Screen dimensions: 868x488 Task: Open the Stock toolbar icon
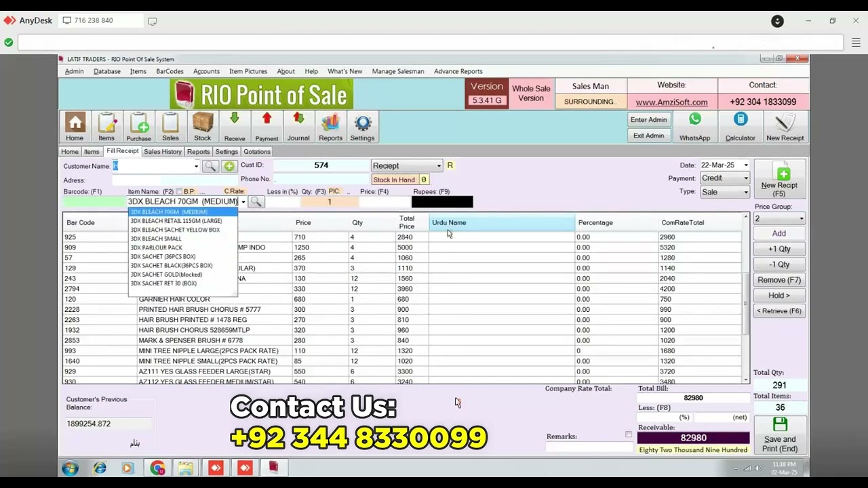(202, 127)
